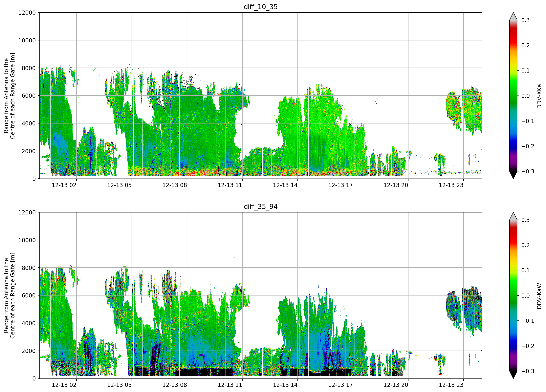Click the "12-13 05" x-tick under the diff_35_94 plot
This screenshot has height=392, width=546.
click(120, 385)
